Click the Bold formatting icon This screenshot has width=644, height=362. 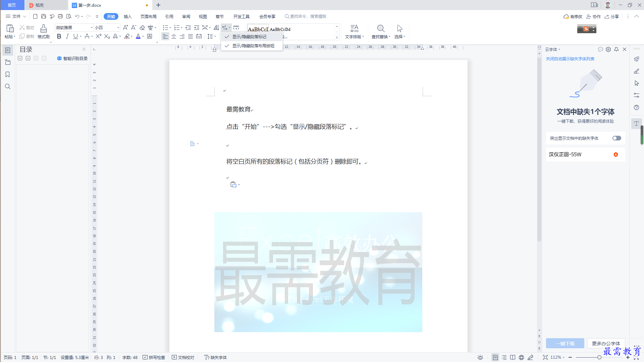coord(59,36)
